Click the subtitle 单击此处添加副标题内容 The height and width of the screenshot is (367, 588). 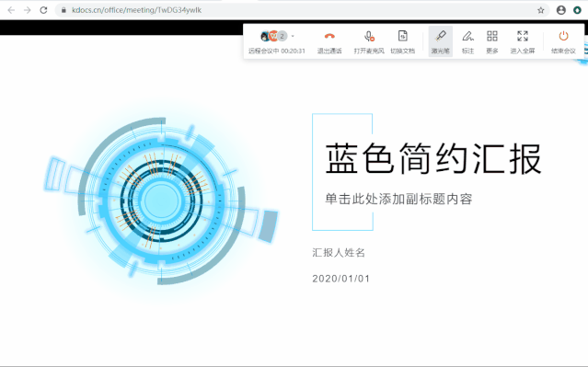tap(398, 199)
